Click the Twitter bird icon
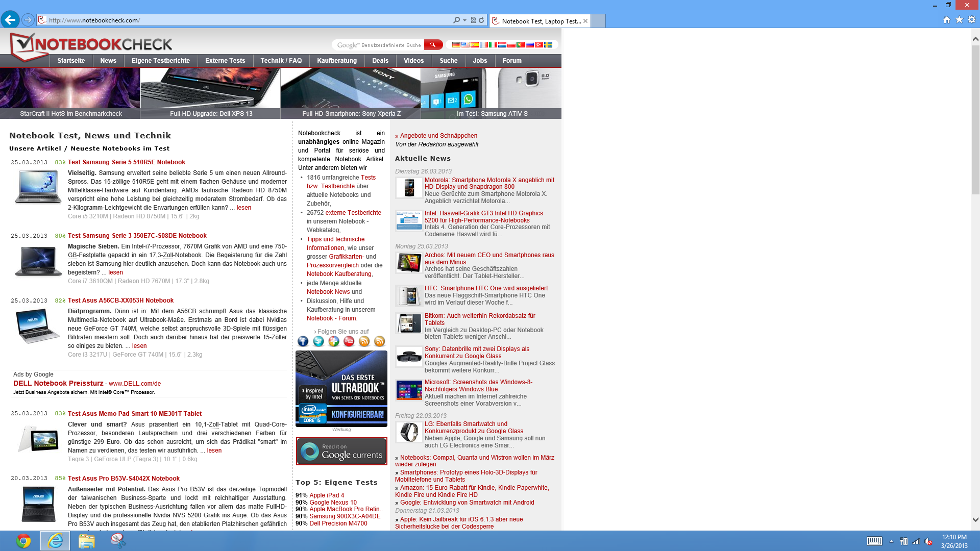 point(318,341)
